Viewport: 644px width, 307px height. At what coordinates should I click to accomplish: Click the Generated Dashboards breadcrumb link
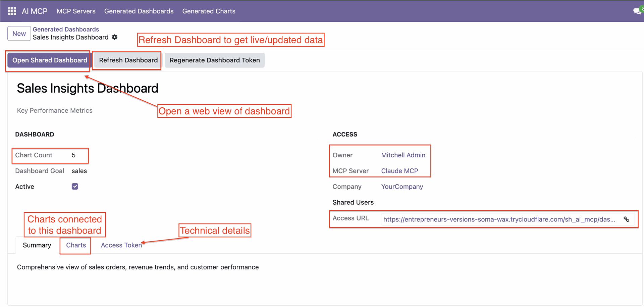(66, 29)
